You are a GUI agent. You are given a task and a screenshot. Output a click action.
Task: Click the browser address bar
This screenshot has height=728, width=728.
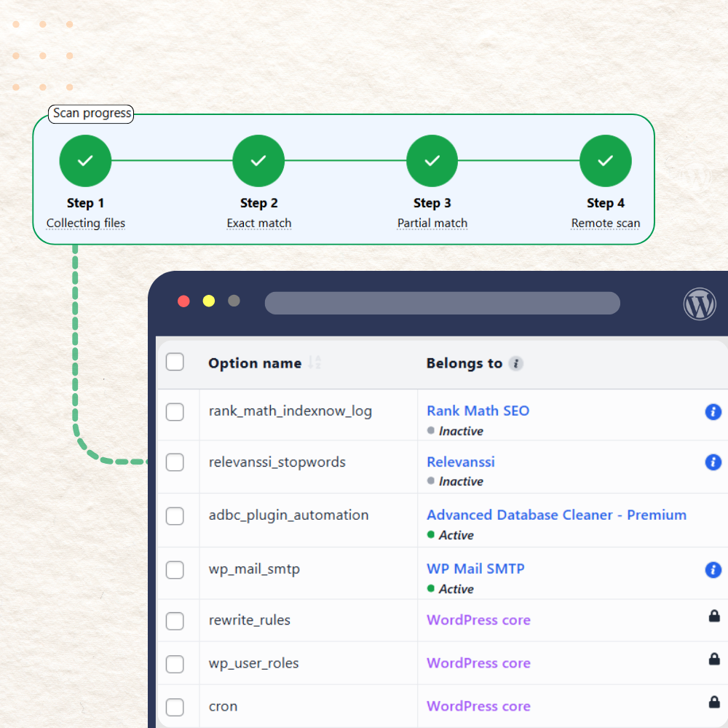(x=443, y=303)
